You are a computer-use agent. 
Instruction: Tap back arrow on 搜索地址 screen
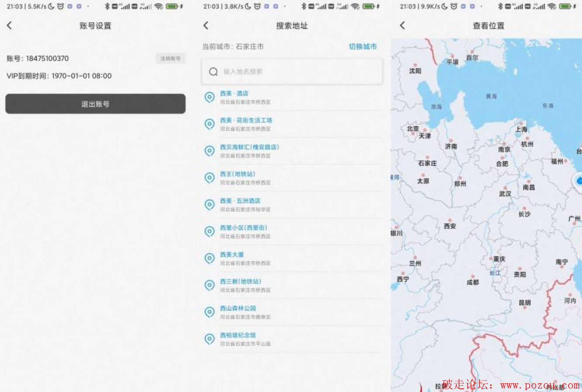click(206, 26)
